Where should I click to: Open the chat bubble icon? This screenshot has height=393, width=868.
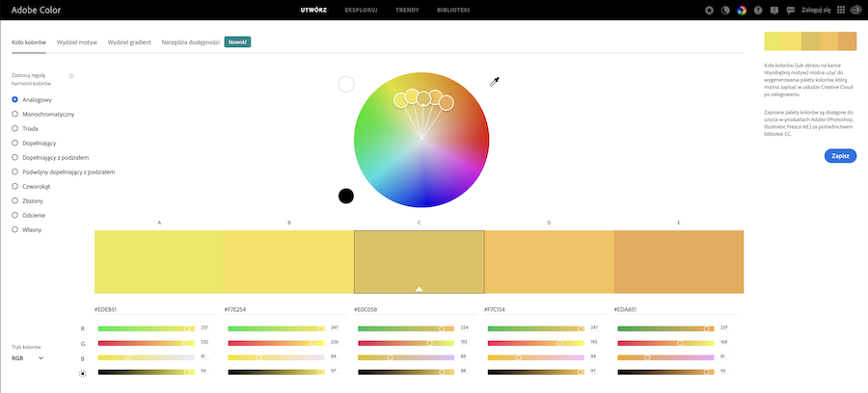pyautogui.click(x=791, y=10)
